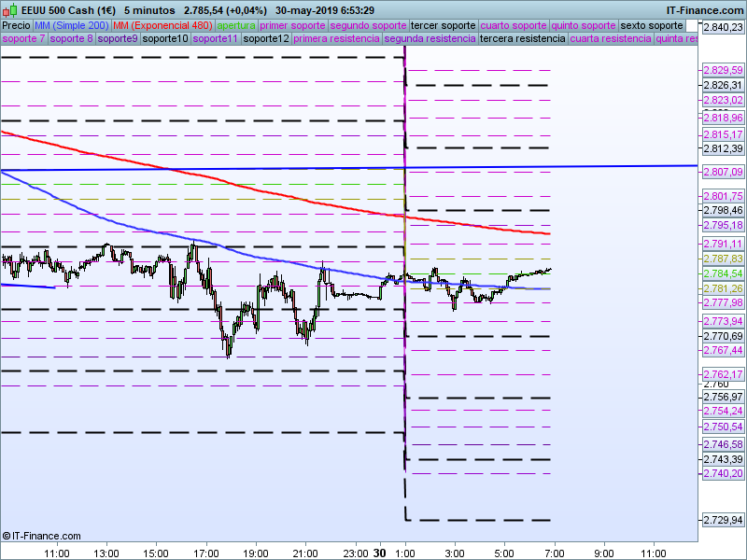This screenshot has width=747, height=560.
Task: Click the 2.767,44 price axis label
Action: coord(723,350)
